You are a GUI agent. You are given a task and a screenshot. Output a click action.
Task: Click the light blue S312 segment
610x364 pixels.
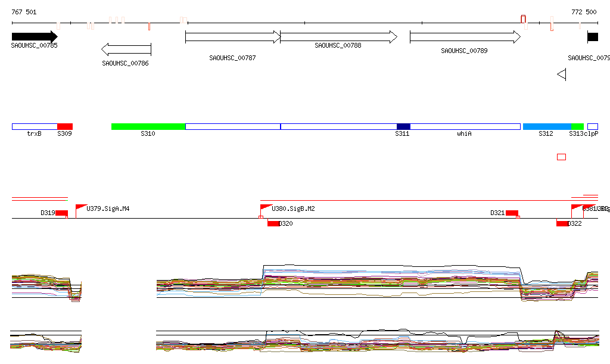tap(547, 126)
